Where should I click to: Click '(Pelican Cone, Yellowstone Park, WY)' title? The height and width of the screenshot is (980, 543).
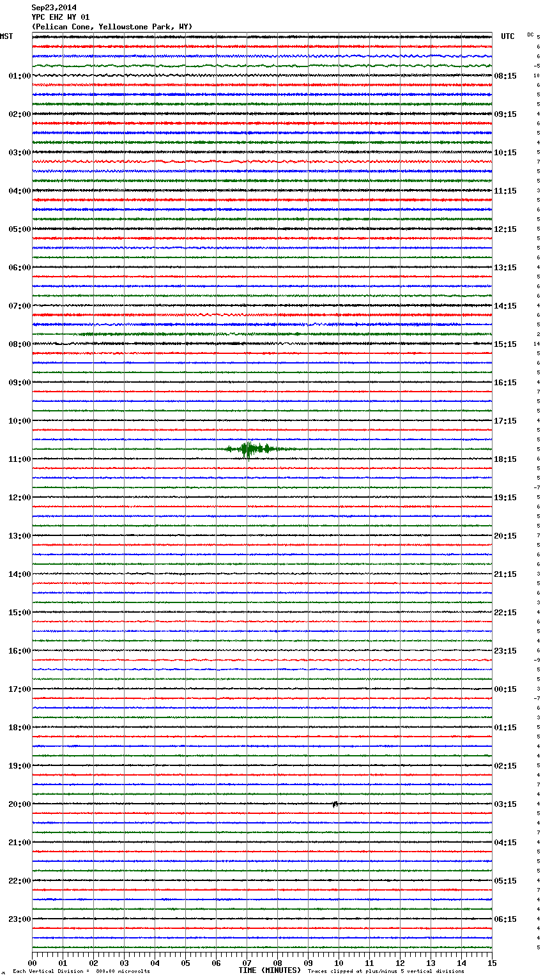(x=112, y=27)
